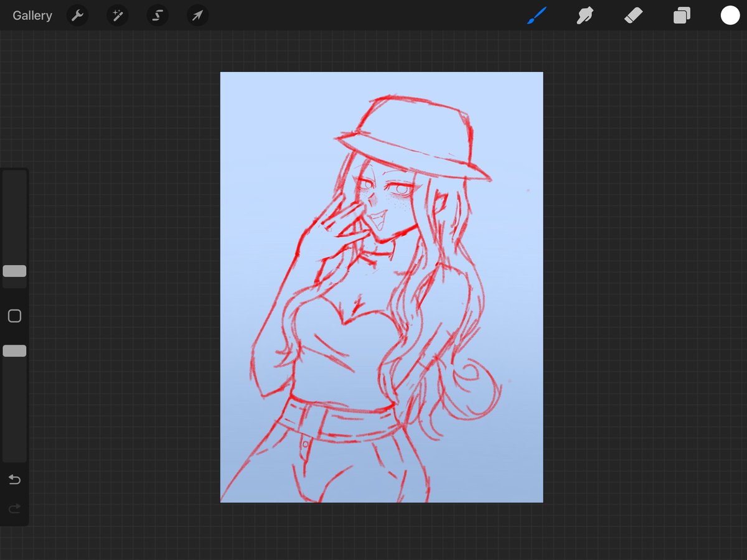
Task: Click the brush size slider handle
Action: point(14,271)
